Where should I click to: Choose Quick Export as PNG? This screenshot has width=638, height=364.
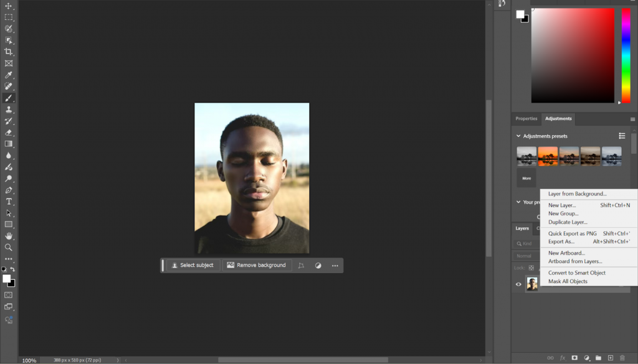click(x=572, y=233)
